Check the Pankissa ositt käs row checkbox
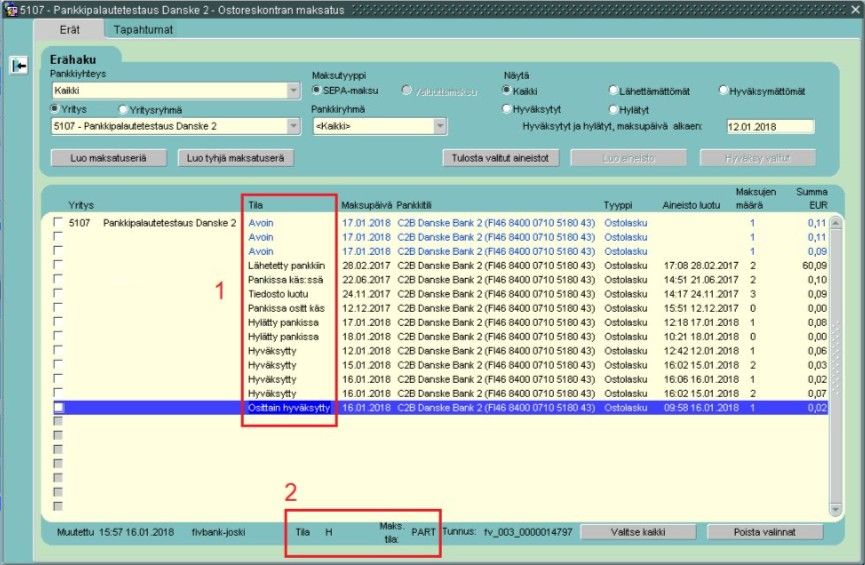Screen dimensions: 865x565 click(58, 307)
